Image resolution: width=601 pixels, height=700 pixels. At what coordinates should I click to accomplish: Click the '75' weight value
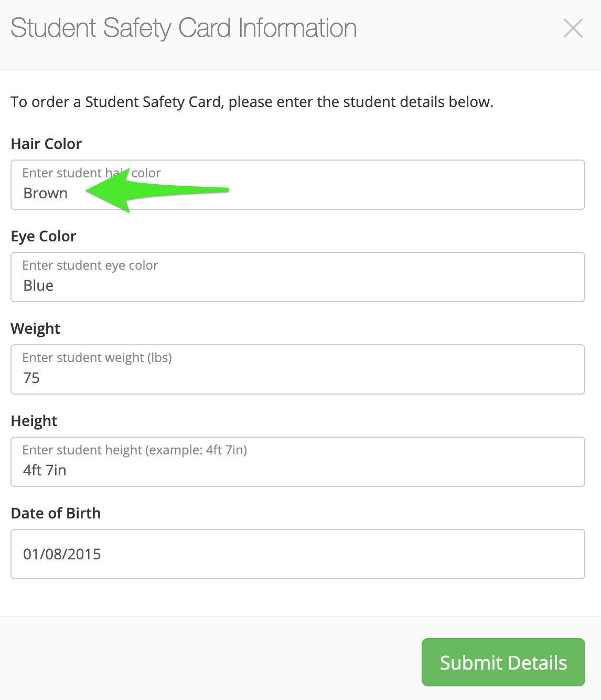point(31,378)
